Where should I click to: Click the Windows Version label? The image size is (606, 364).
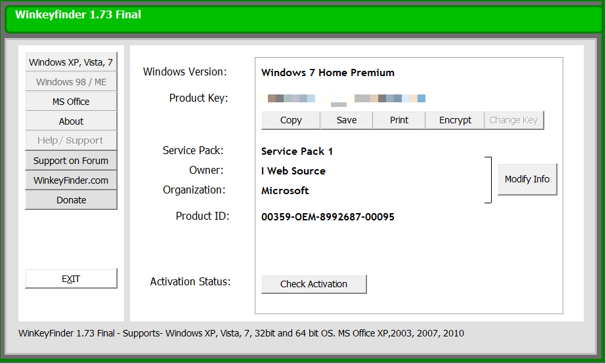pyautogui.click(x=184, y=71)
